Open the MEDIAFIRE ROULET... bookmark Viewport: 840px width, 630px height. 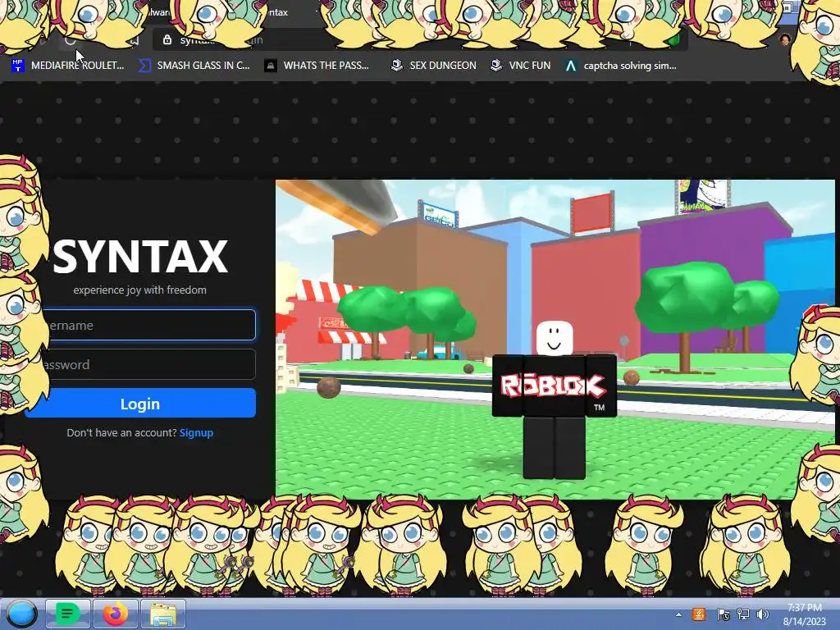67,66
